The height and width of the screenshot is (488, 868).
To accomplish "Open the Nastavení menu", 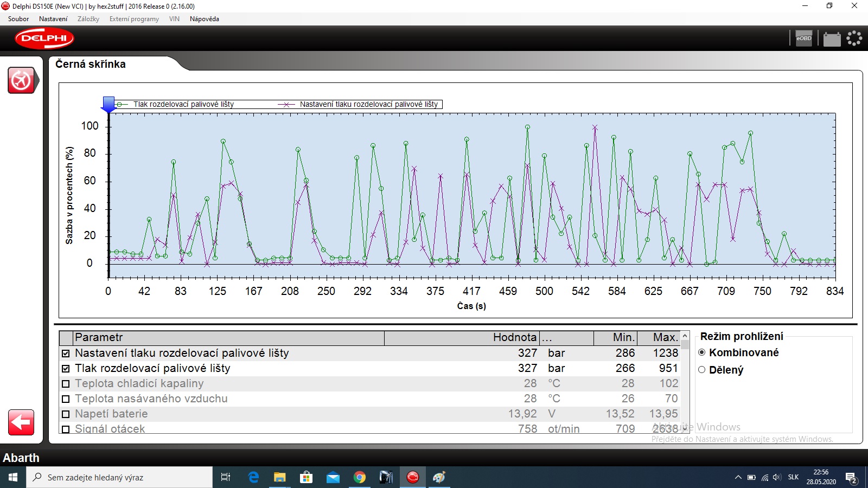I will pos(53,19).
